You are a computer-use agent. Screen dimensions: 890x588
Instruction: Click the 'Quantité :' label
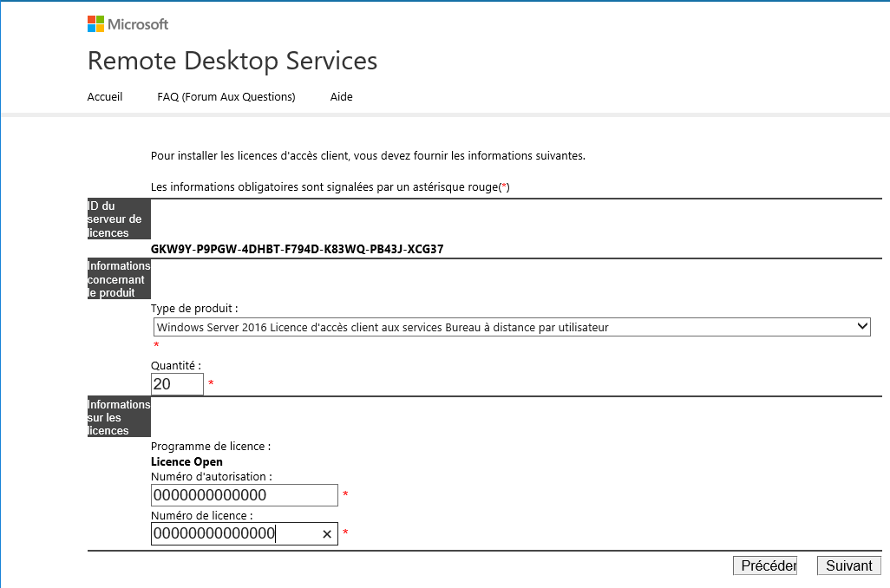coord(176,365)
